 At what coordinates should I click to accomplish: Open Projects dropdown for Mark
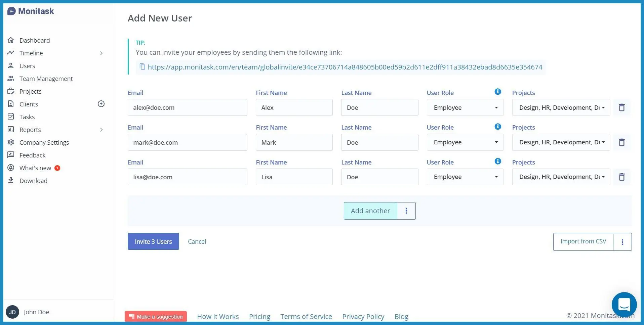561,142
